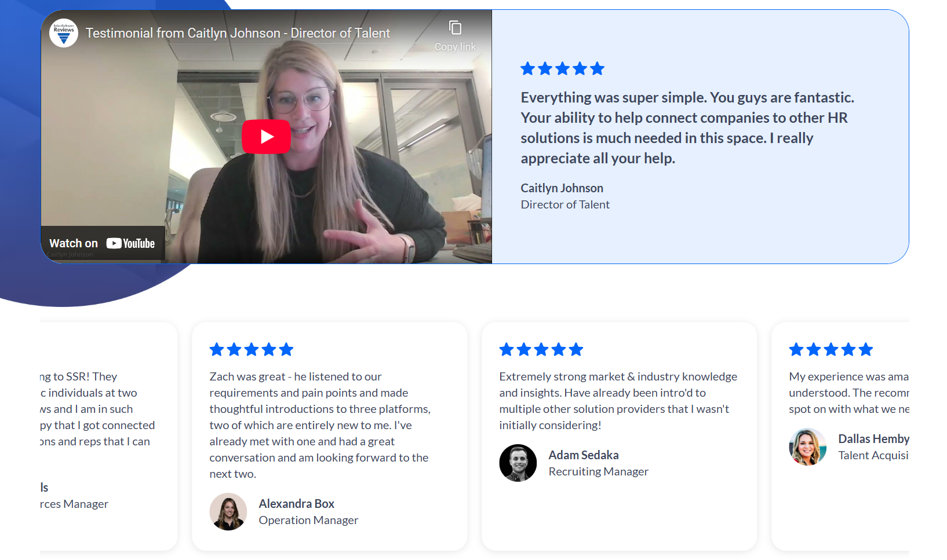Viewport: 947px width, 560px height.
Task: Click the star rating on Alexandra Box's review
Action: point(252,349)
